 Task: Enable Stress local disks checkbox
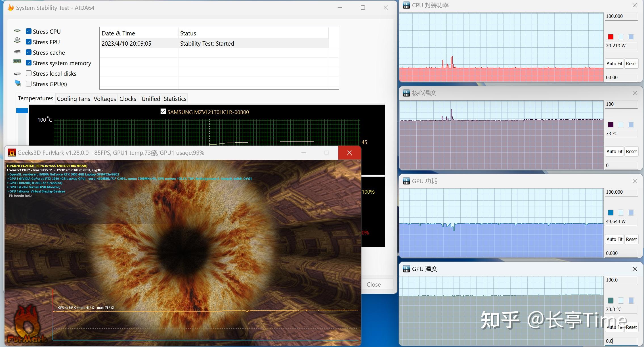tap(29, 73)
